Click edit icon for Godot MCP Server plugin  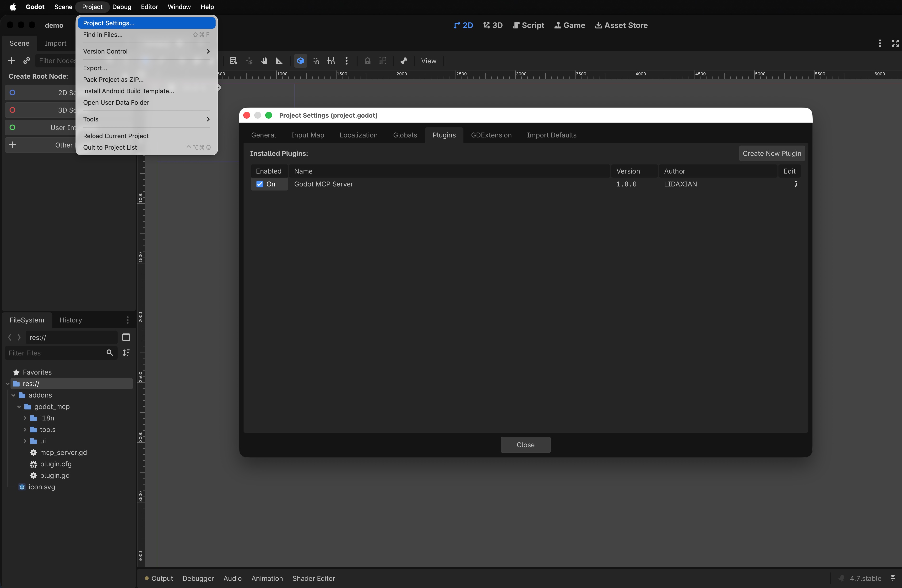(795, 184)
